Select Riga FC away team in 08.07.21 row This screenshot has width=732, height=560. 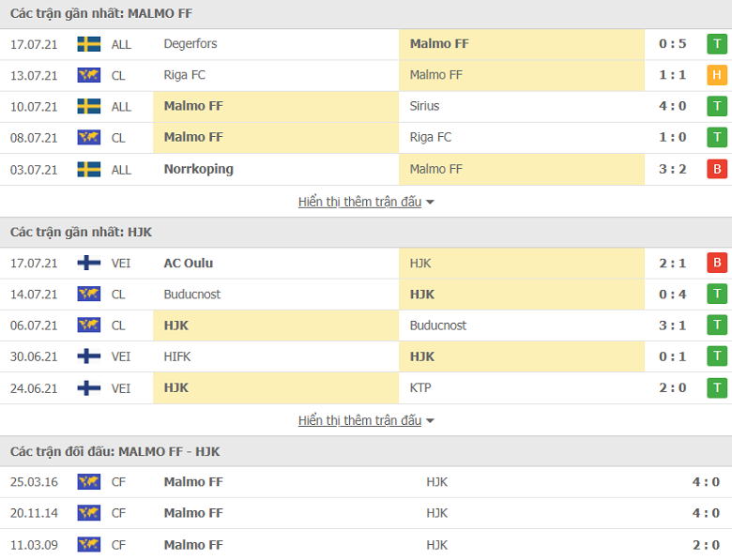[x=431, y=137]
